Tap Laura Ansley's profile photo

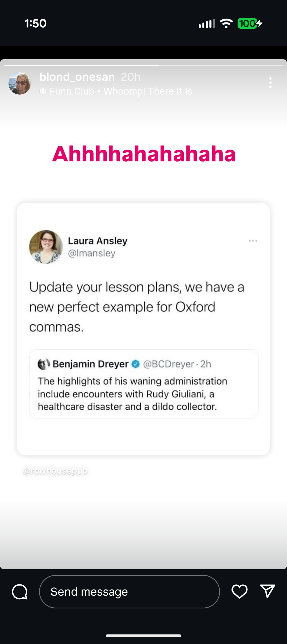(x=46, y=247)
